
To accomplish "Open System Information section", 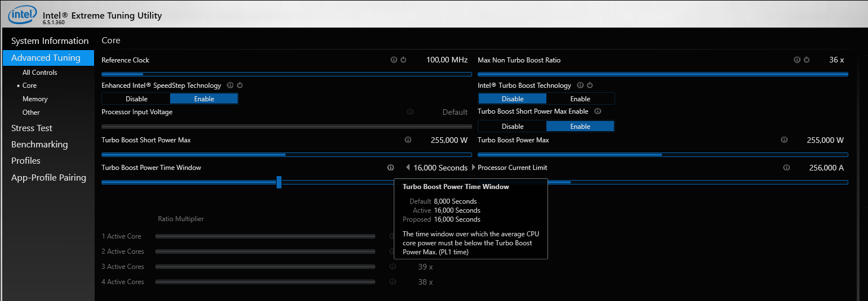I will 50,41.
